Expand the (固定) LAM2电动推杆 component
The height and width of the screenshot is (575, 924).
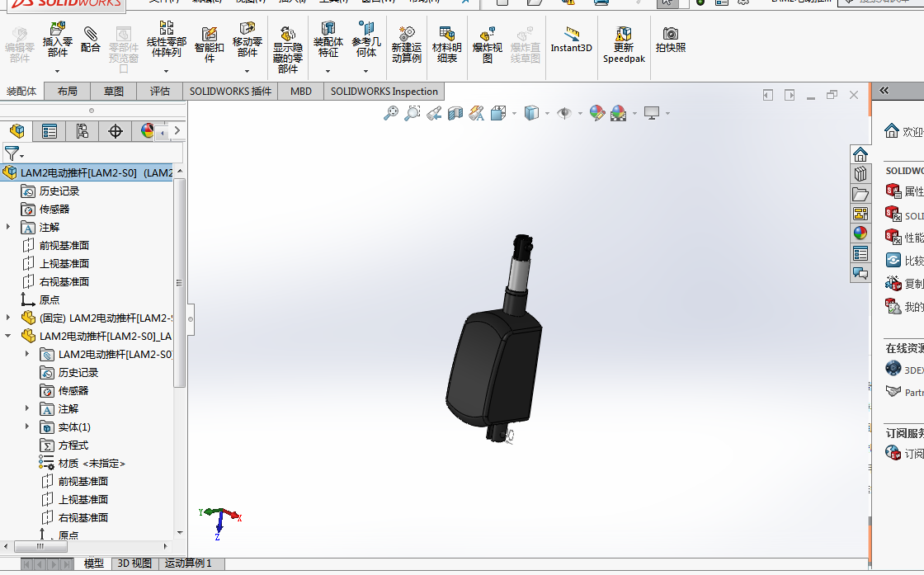point(8,318)
